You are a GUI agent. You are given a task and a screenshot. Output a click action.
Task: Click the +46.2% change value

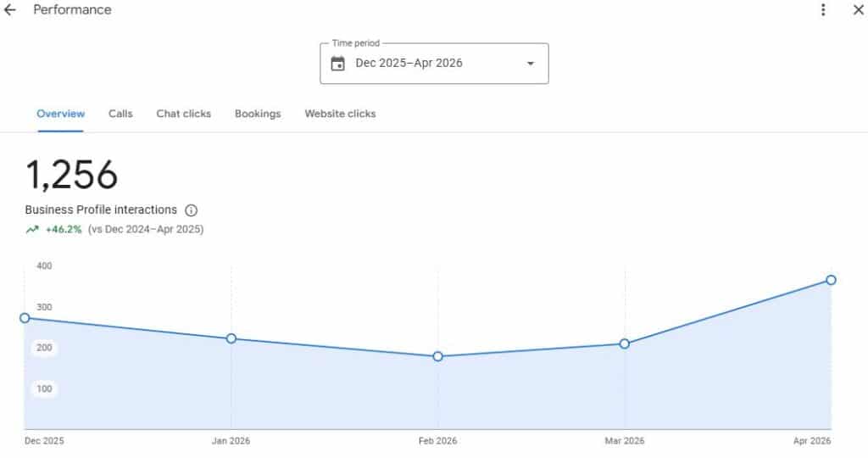(x=64, y=229)
